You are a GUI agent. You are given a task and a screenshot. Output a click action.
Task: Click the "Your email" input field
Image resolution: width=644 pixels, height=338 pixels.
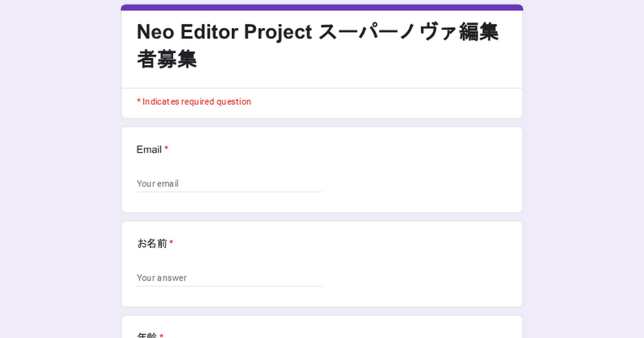229,183
